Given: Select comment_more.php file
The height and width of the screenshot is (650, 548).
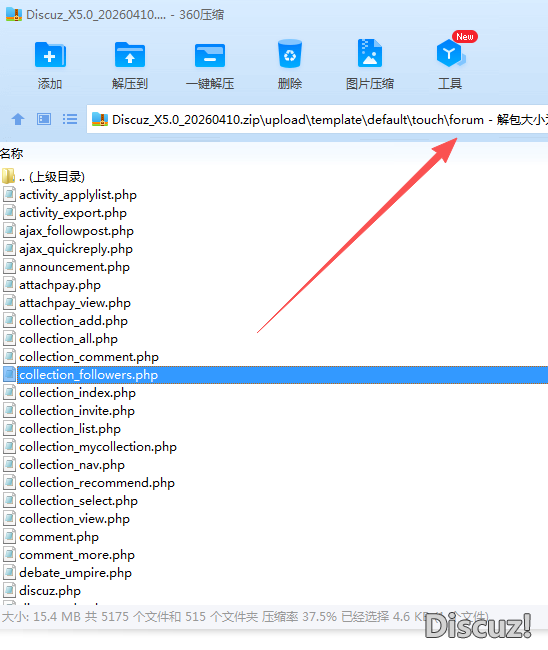Looking at the screenshot, I should click(77, 555).
